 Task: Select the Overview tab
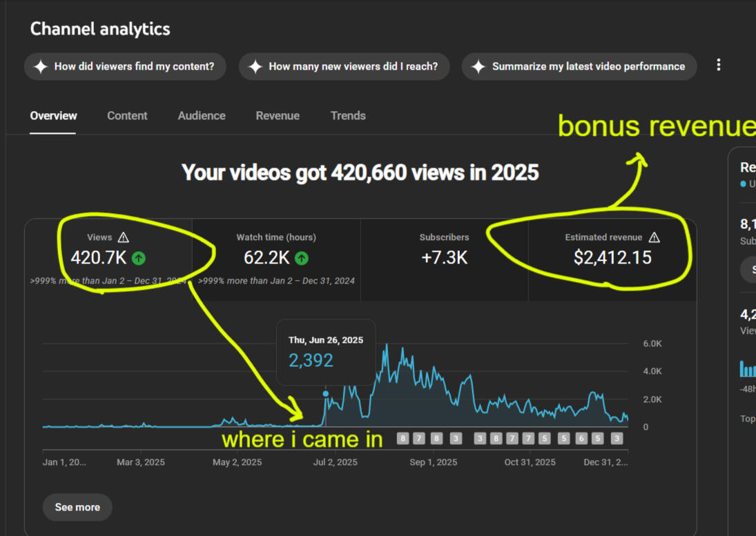pos(53,116)
